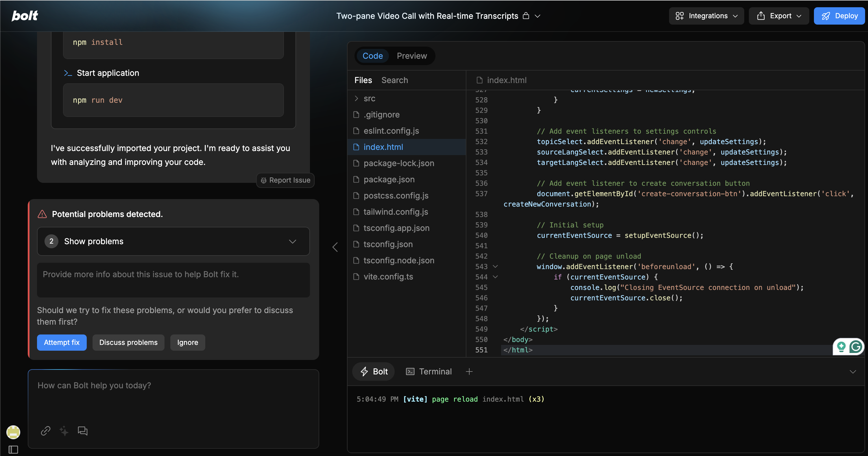Open the user avatar at bottom left
Screen dimensions: 868x456
coord(13,432)
